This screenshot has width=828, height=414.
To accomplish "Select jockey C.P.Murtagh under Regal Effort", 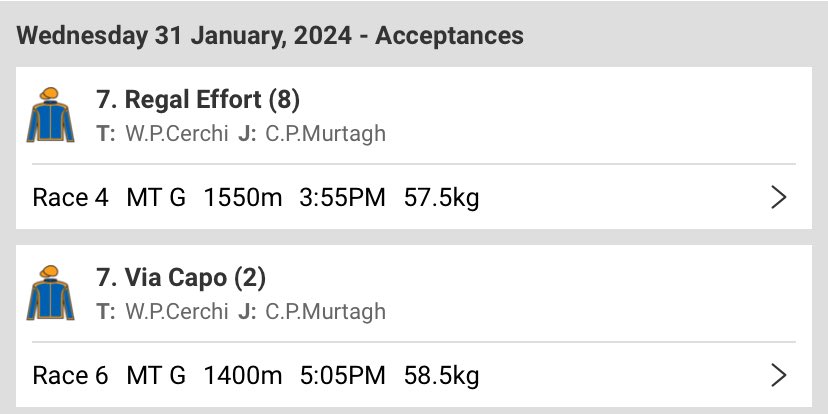I will point(325,134).
